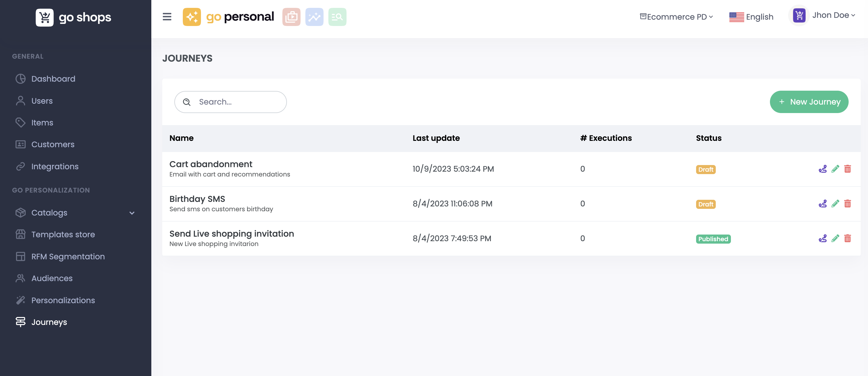Open flow designer for Send Live shopping invitation
The width and height of the screenshot is (868, 376).
click(x=823, y=238)
